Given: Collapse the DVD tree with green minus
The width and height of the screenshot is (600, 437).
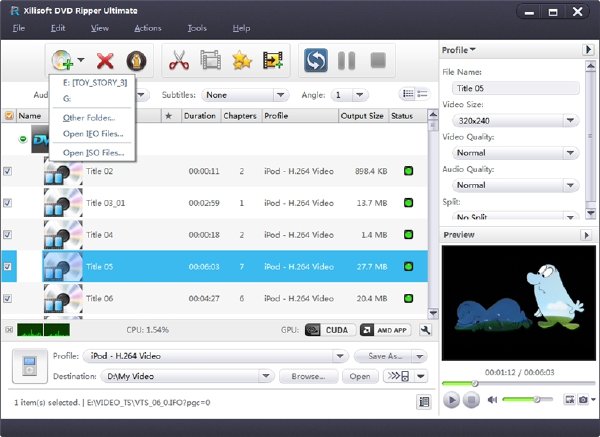Looking at the screenshot, I should (x=23, y=139).
